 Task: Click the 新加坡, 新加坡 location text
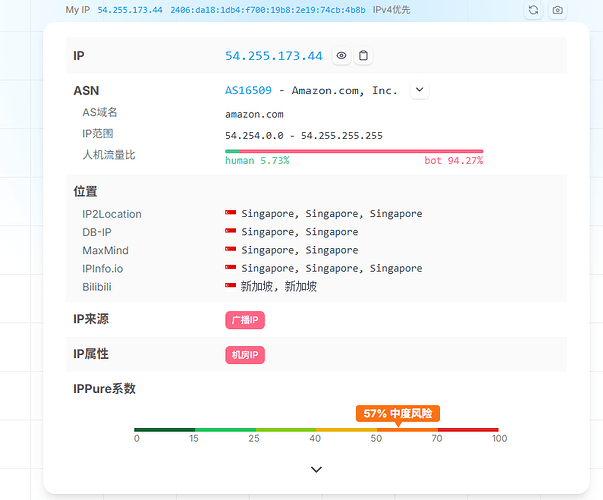[279, 287]
